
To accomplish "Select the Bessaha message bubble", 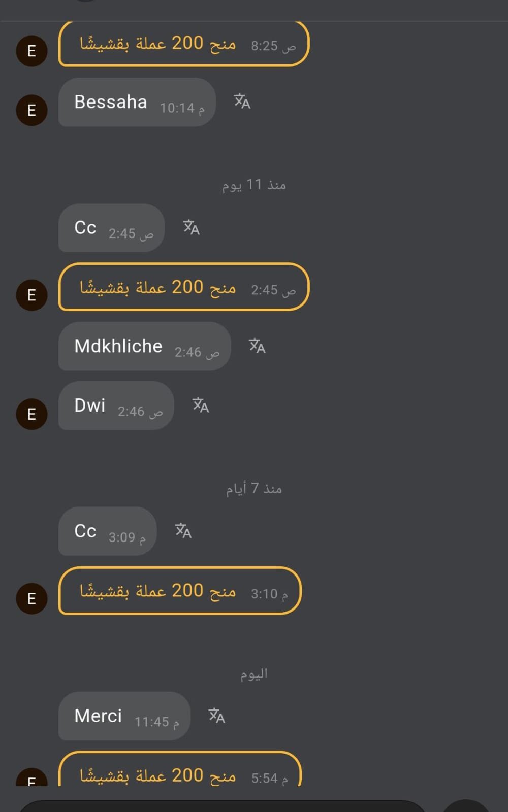I will pos(137,102).
